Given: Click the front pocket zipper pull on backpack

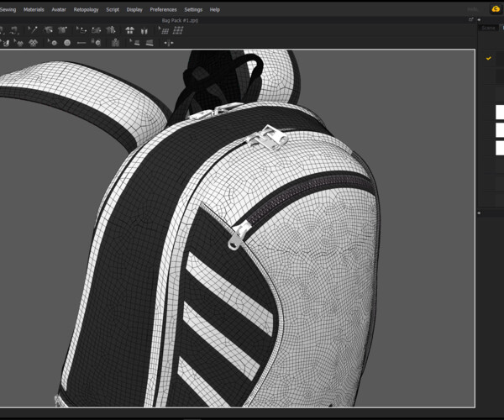Looking at the screenshot, I should (x=238, y=235).
